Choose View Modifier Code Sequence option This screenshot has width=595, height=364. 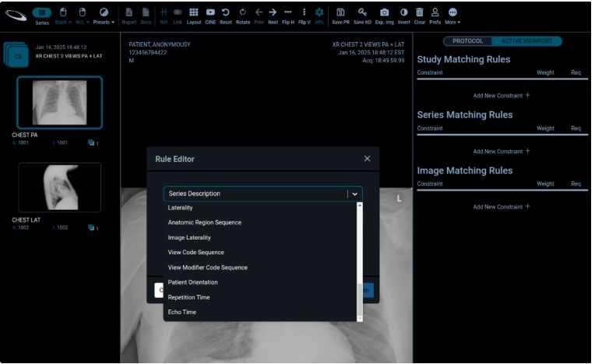click(260, 268)
